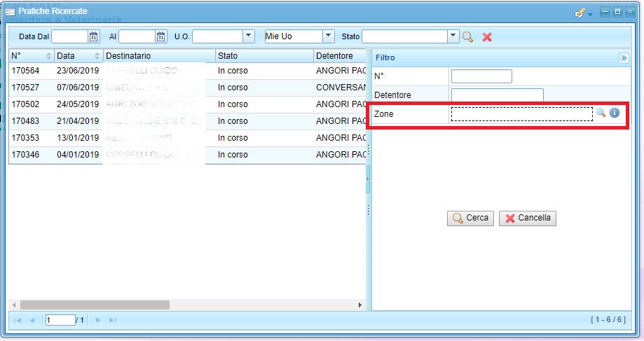Click the CONVERSAN detentore cell
This screenshot has height=341, width=644.
pyautogui.click(x=341, y=88)
